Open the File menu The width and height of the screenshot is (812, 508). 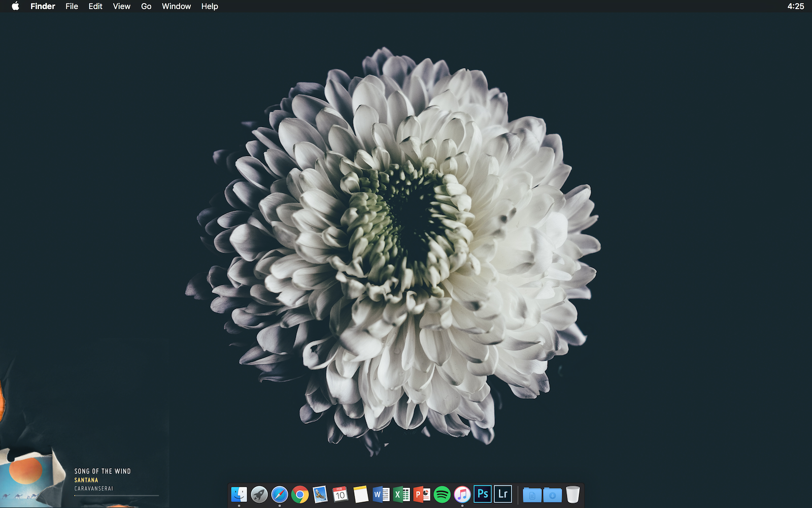[72, 6]
